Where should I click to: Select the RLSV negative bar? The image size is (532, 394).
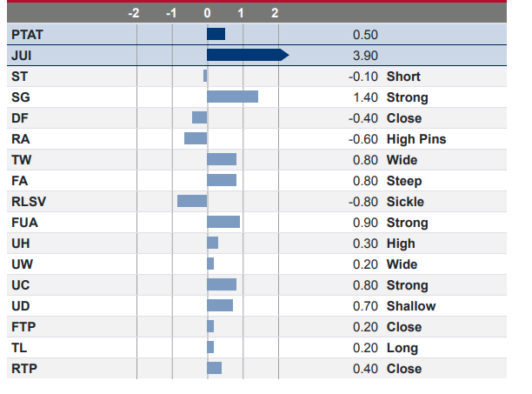click(x=192, y=201)
